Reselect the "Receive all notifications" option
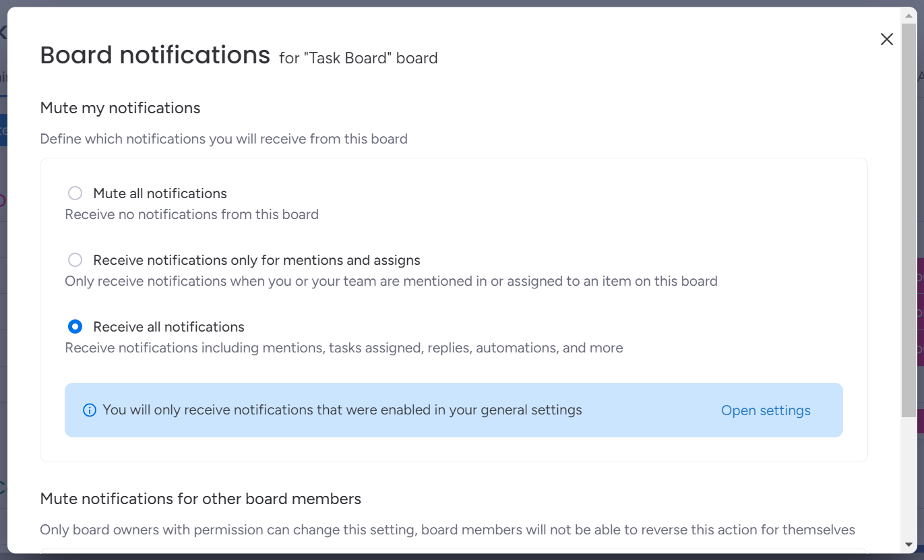Screen dimensions: 924x560 [75, 326]
